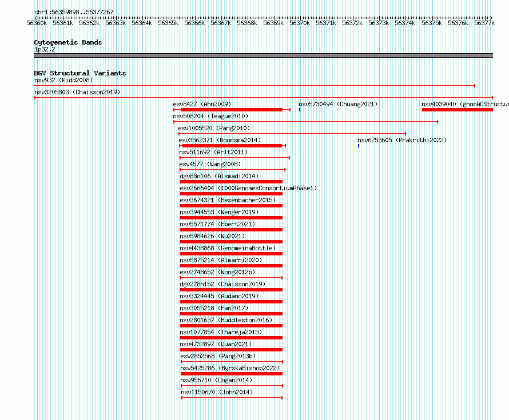509x420 pixels.
Task: Open the nsv1150670 (John2014) entry
Action: (217, 392)
